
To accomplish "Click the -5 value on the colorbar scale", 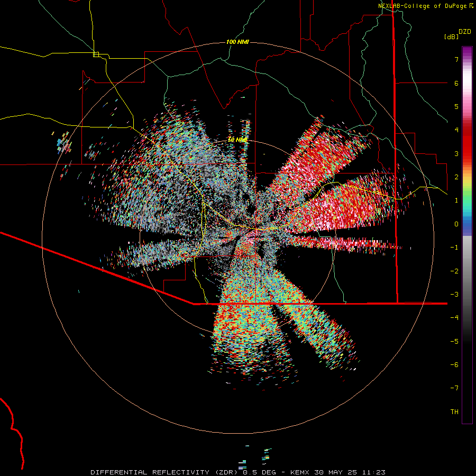I will [454, 341].
